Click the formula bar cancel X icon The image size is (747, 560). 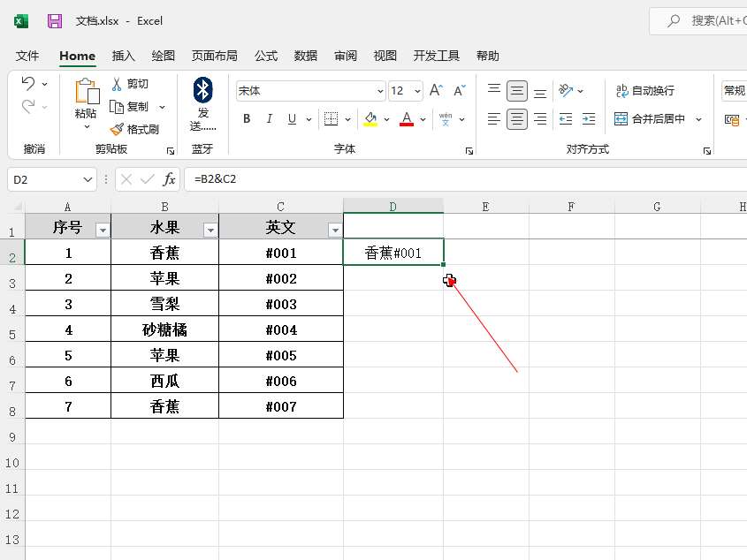[126, 179]
